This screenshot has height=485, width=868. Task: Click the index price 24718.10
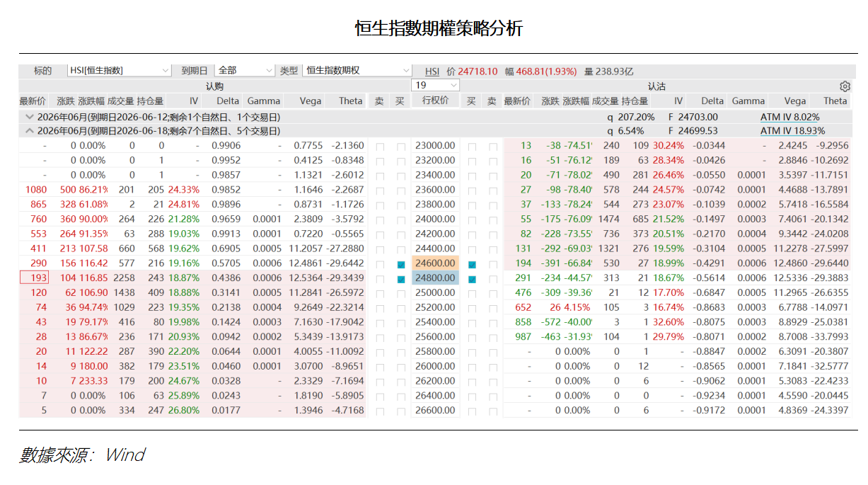(x=478, y=72)
